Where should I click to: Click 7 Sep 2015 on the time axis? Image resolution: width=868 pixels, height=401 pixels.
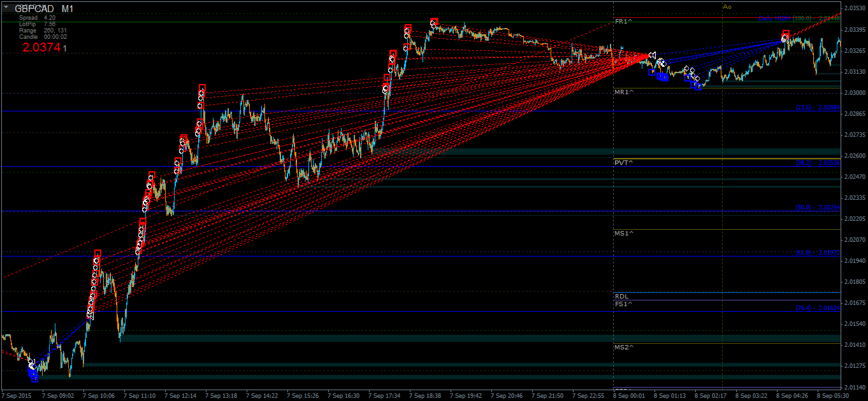coord(17,396)
